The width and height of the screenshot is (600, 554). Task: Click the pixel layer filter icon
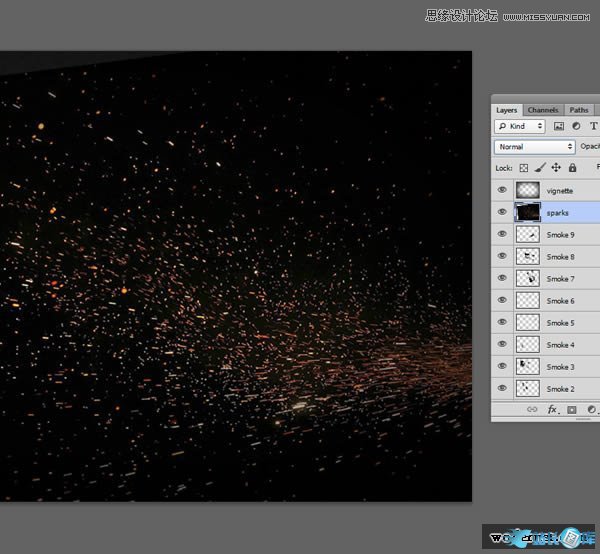[559, 127]
